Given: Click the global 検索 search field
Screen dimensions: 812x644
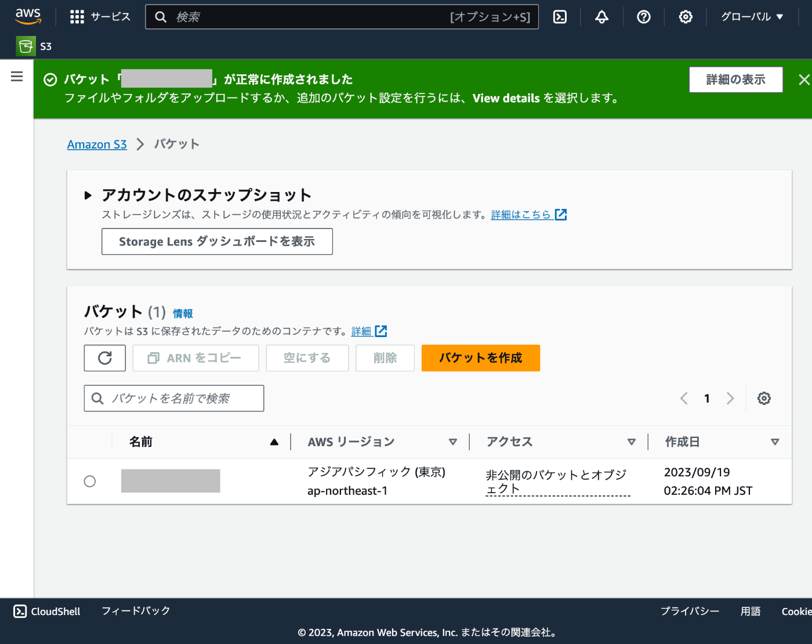Looking at the screenshot, I should pos(342,17).
